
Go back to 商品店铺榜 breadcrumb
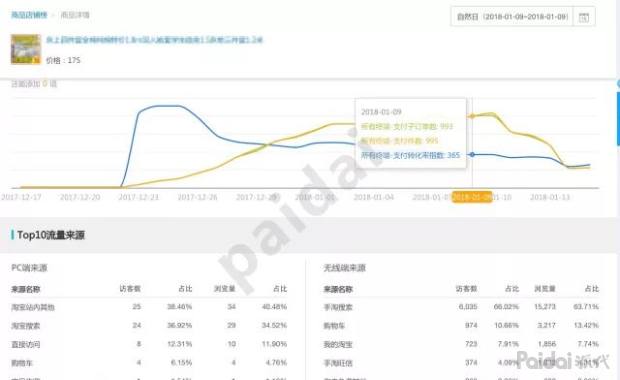point(29,15)
